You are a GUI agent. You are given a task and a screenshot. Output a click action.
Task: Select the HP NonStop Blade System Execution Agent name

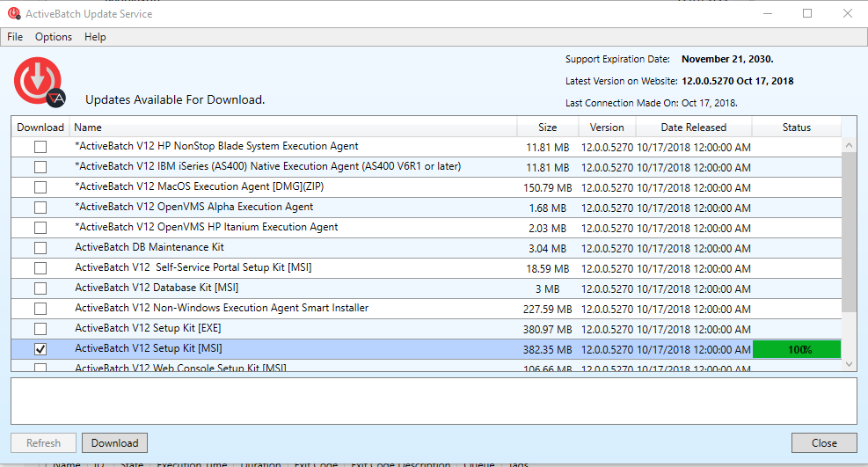[216, 146]
